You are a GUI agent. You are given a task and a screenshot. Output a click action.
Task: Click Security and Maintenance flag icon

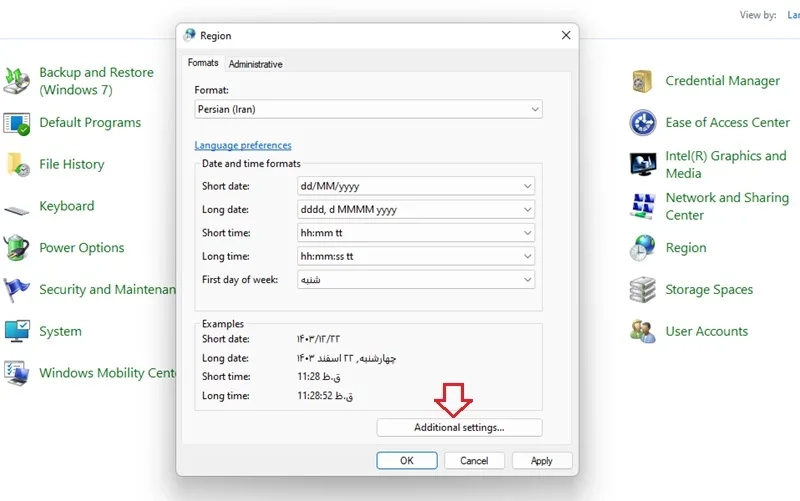coord(17,290)
